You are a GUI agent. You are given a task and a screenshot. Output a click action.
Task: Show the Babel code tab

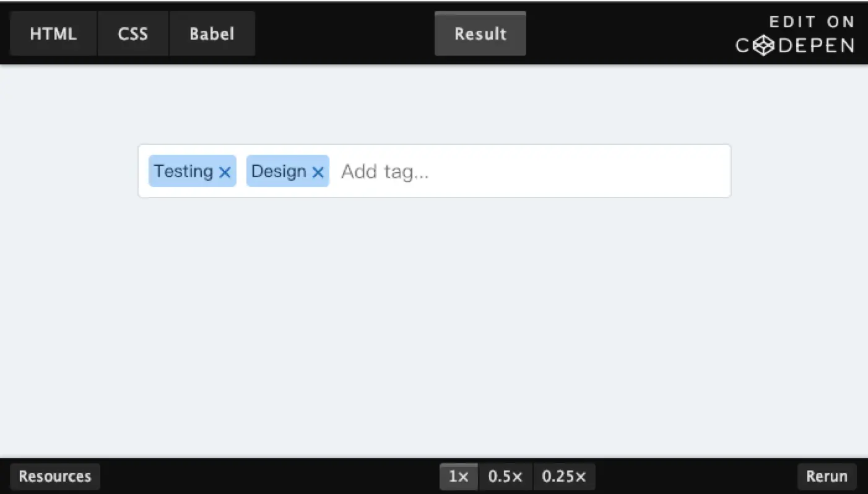[x=212, y=33]
